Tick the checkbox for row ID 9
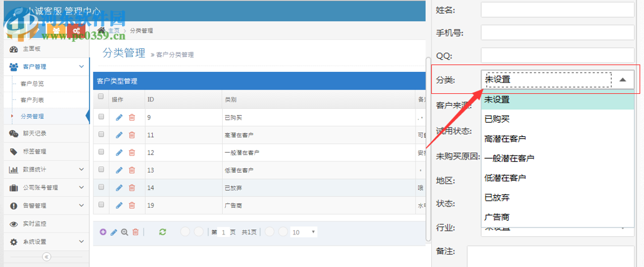Screen dimensions: 644x267 [x=101, y=117]
